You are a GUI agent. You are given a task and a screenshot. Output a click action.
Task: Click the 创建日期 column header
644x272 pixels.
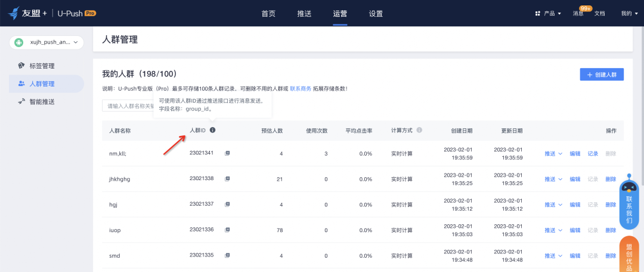tap(462, 131)
